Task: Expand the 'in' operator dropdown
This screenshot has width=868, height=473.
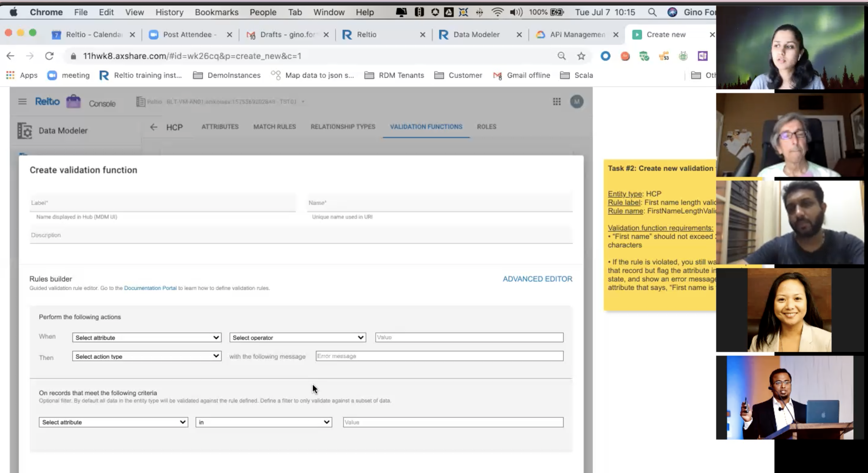Action: coord(264,422)
